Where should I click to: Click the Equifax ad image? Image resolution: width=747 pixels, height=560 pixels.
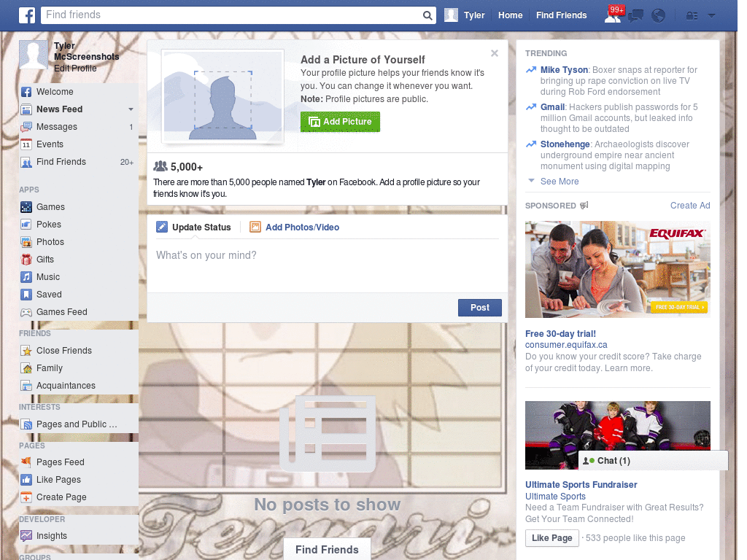tap(617, 270)
